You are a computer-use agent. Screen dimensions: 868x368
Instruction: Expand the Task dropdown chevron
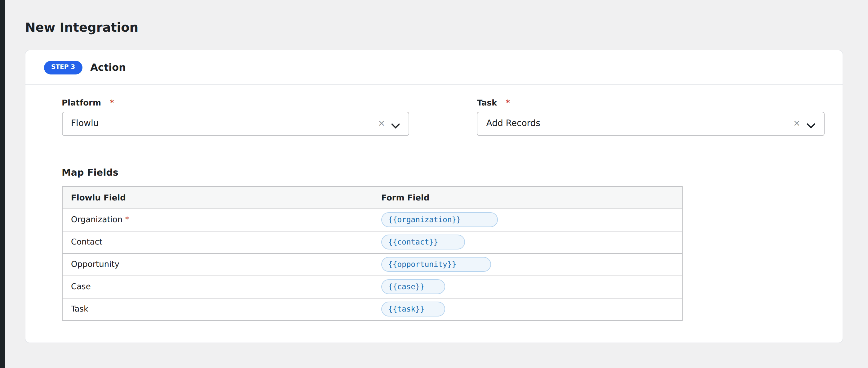[x=811, y=125]
